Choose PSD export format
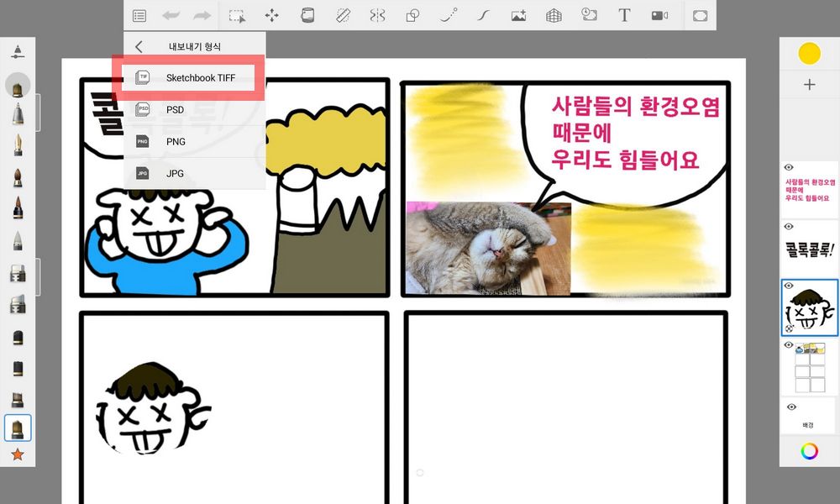840x504 pixels. coord(195,109)
